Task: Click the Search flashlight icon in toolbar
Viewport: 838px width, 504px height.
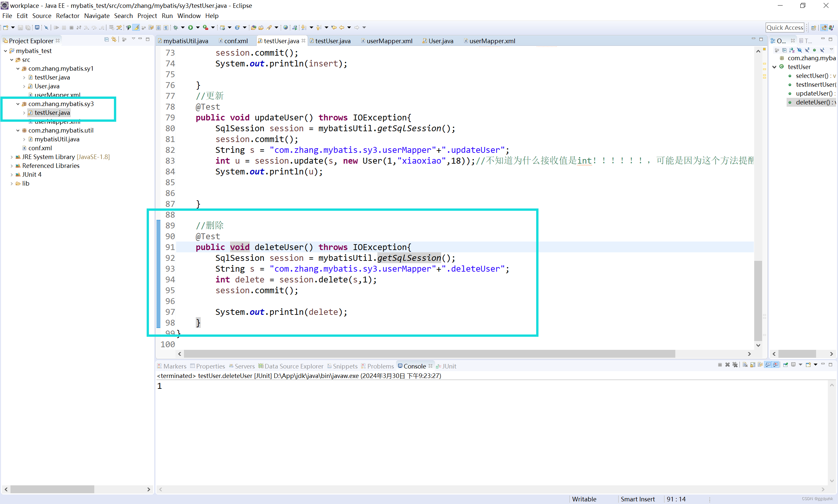Action: tap(269, 27)
